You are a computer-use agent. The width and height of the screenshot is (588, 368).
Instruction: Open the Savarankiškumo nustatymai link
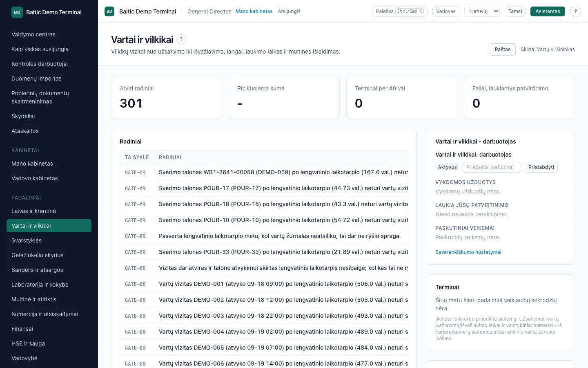[468, 252]
